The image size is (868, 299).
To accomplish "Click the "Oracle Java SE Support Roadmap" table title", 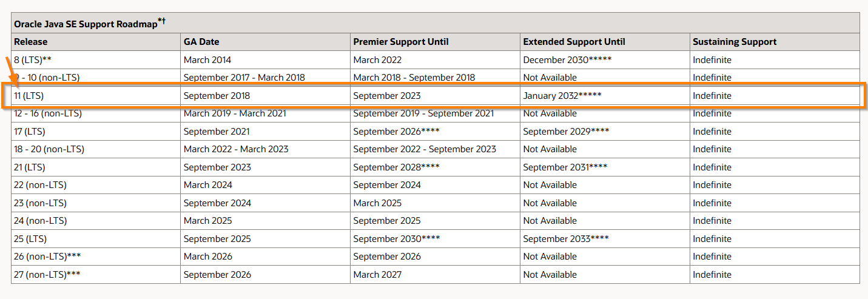I will [x=86, y=24].
